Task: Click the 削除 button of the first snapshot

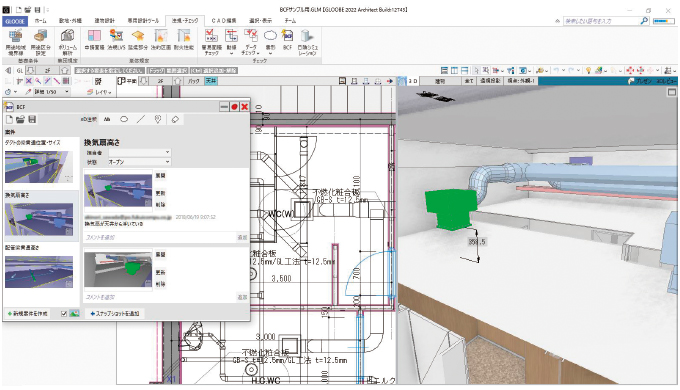Action: pyautogui.click(x=160, y=205)
